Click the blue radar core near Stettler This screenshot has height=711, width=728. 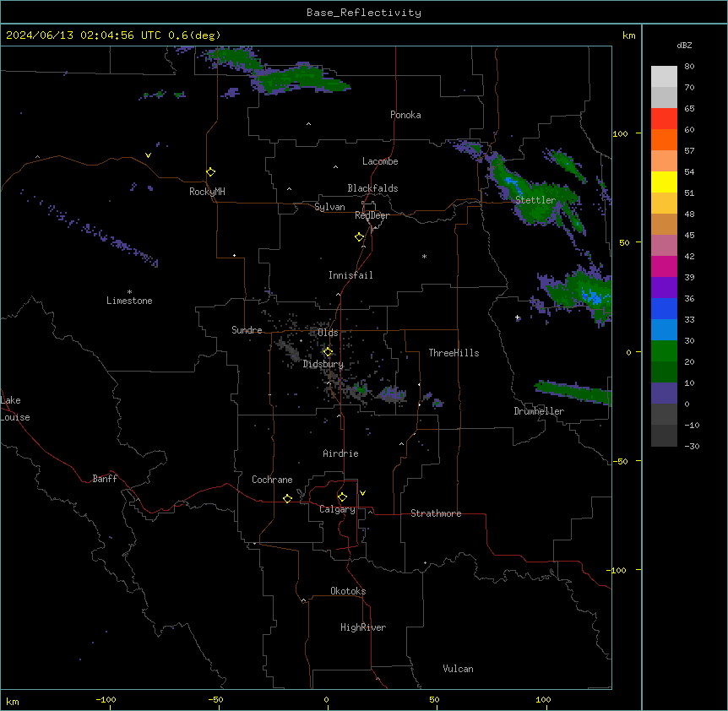point(513,183)
